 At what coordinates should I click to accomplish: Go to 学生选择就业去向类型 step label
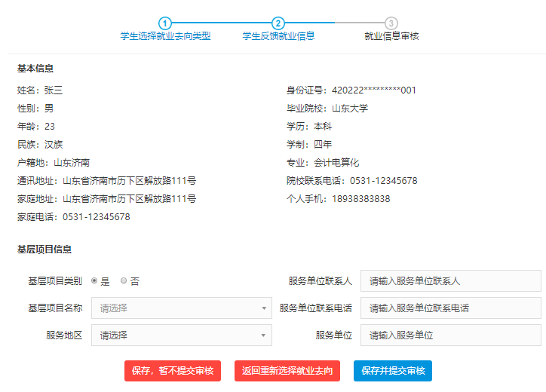[x=165, y=36]
